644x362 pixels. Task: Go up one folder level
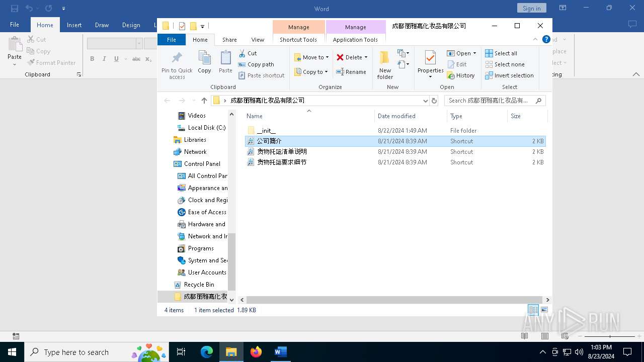[204, 101]
